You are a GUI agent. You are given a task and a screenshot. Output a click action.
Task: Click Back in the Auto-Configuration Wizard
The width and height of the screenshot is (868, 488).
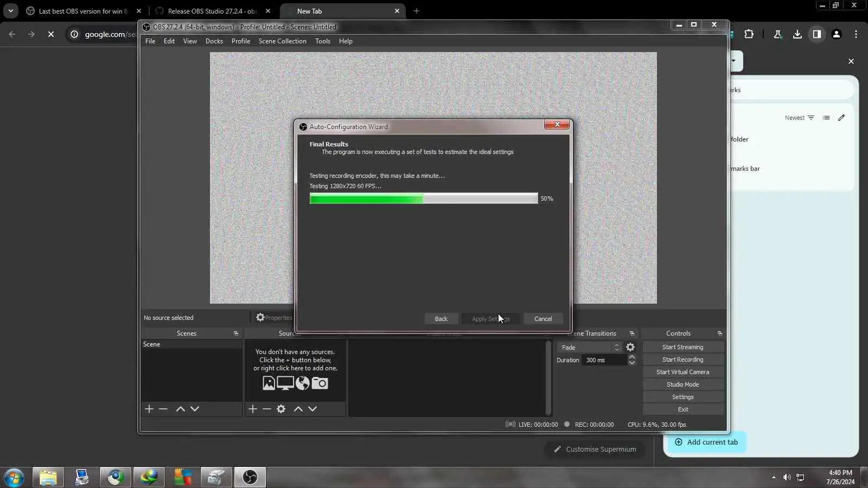point(441,319)
